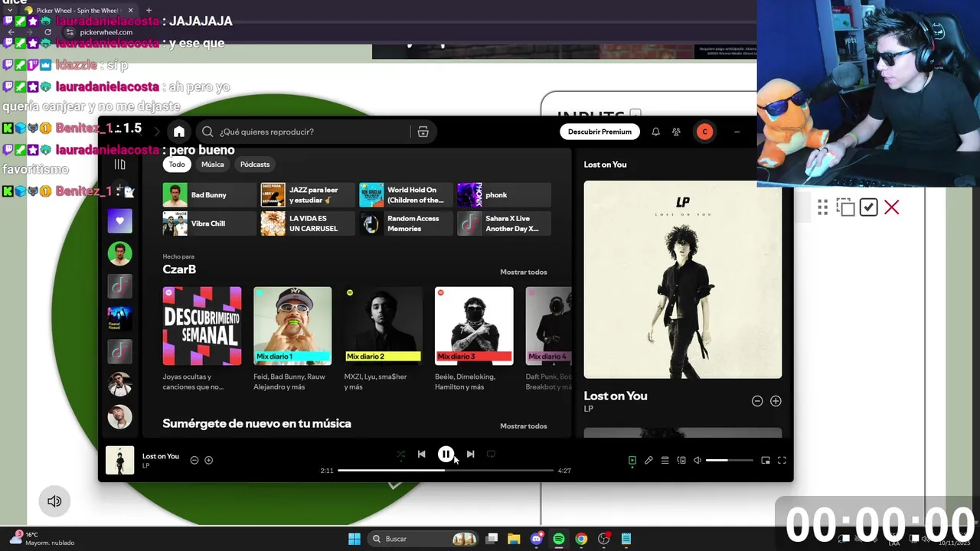Open Mix diario 1 card
This screenshot has height=551, width=980.
pyautogui.click(x=292, y=339)
